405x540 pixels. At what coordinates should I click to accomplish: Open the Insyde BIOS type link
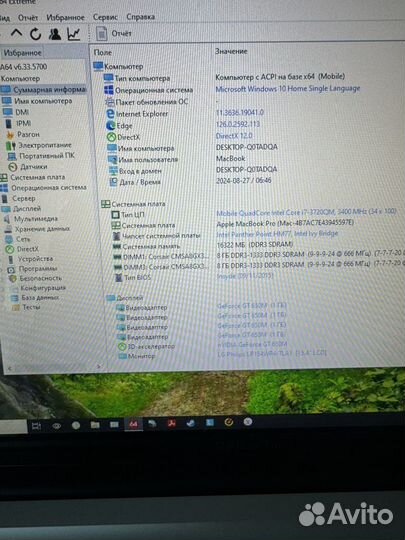coord(245,276)
